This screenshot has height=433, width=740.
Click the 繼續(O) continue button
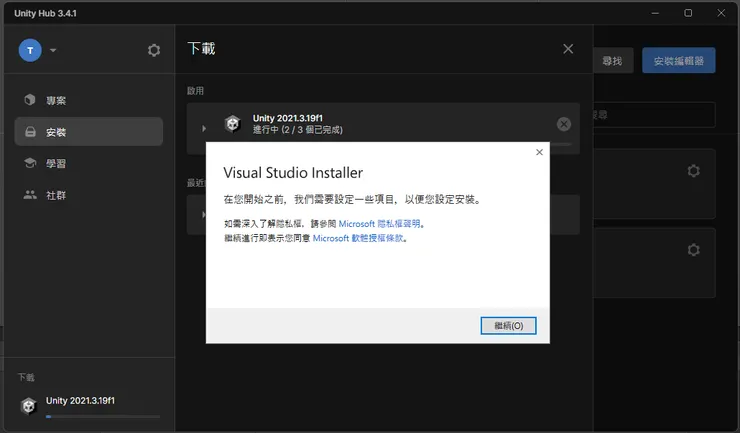click(x=508, y=325)
